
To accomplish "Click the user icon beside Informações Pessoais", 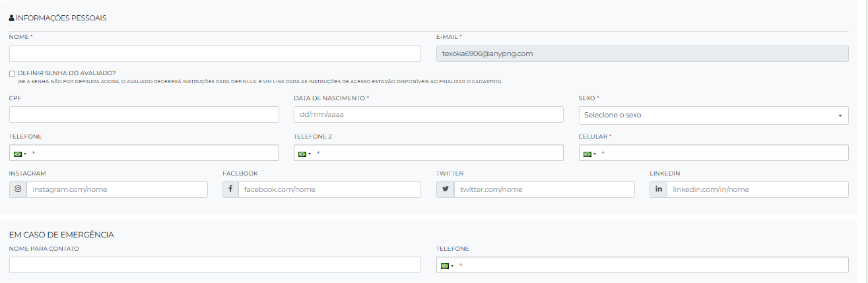I will (x=11, y=18).
